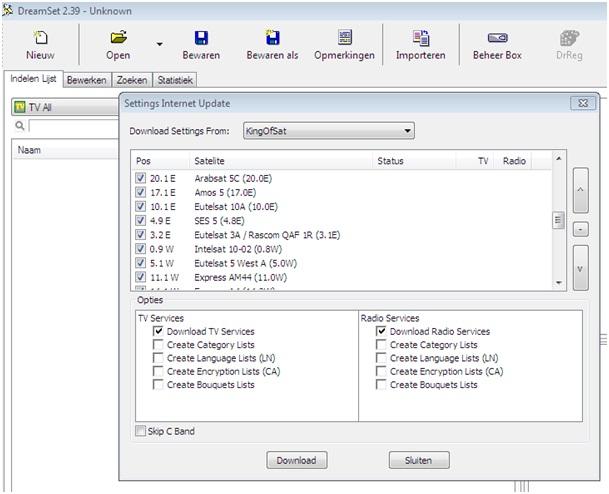Toggle Eutelsat 5 West A checkbox
The image size is (609, 494).
(x=140, y=263)
